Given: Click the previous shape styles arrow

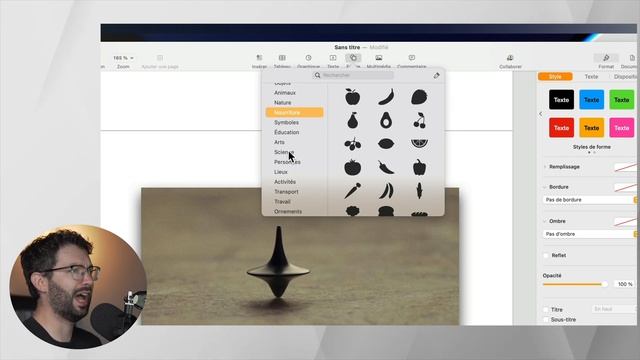Looking at the screenshot, I should (x=541, y=114).
